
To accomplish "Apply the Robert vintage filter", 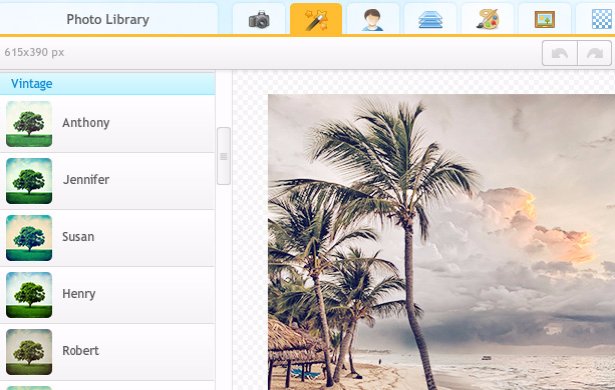I will coord(107,352).
